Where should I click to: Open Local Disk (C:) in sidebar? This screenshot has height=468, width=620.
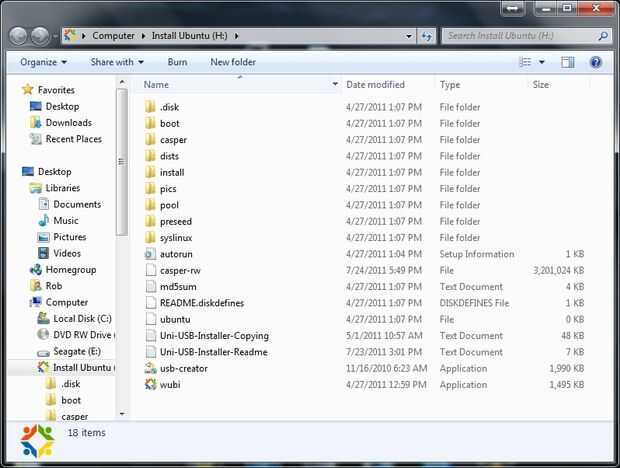click(75, 319)
